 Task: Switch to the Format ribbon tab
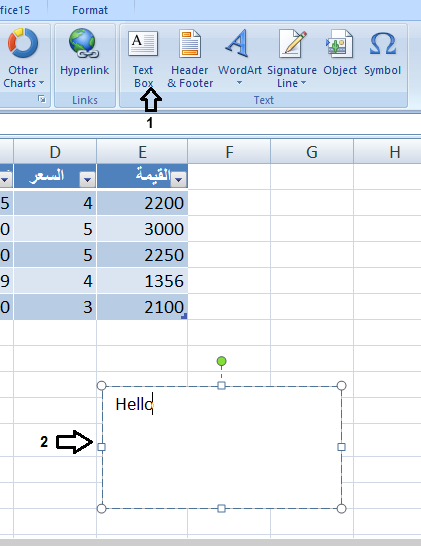pos(90,10)
